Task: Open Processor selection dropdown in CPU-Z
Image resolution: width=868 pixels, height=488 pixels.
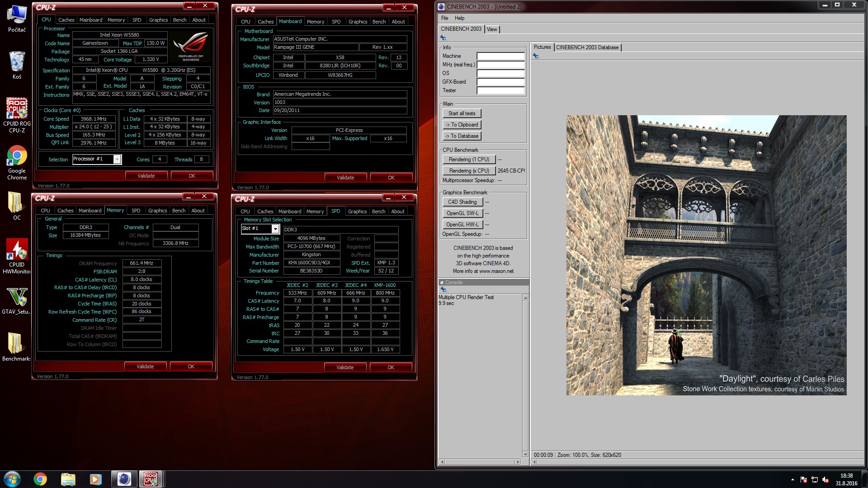Action: 117,159
